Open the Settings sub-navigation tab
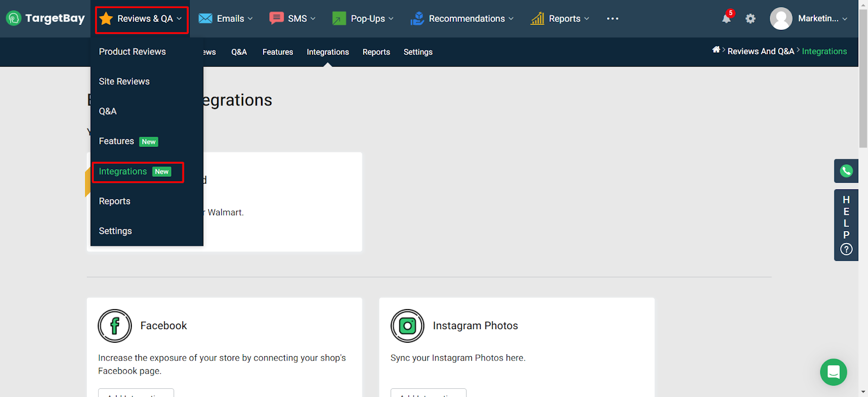Viewport: 868px width, 397px height. [418, 52]
